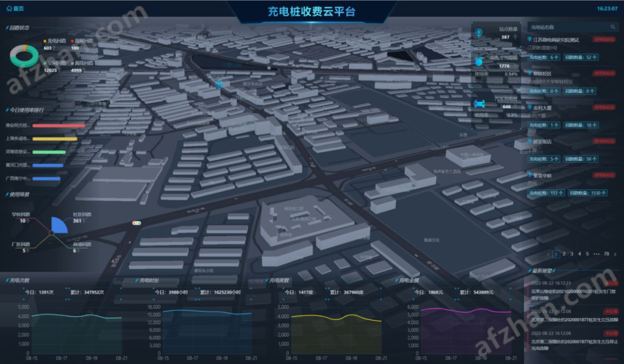The width and height of the screenshot is (624, 364).
Task: Click the 回路状态 donut chart
Action: pos(24,56)
